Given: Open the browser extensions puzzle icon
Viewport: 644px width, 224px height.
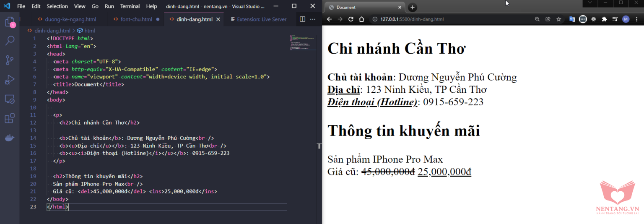Looking at the screenshot, I should (x=604, y=19).
